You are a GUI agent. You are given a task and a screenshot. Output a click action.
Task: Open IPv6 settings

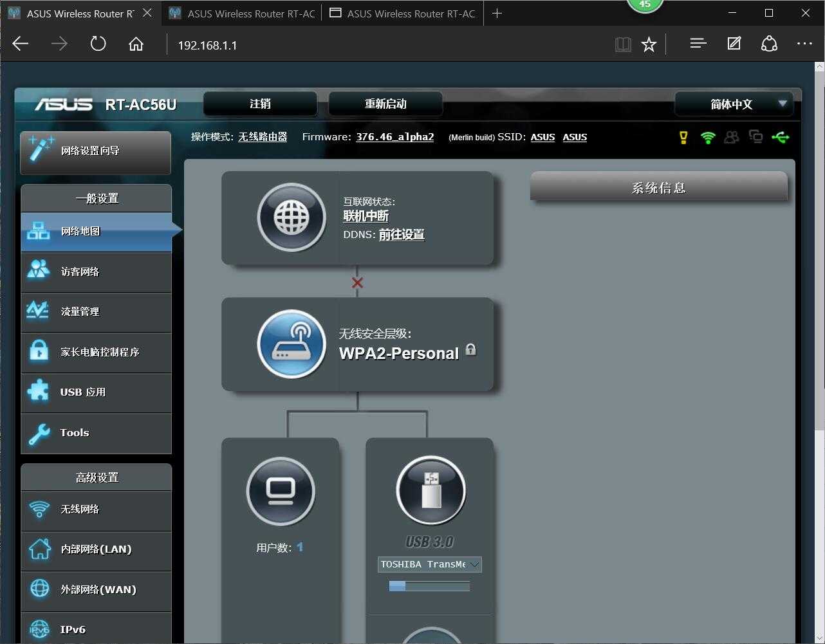point(96,628)
